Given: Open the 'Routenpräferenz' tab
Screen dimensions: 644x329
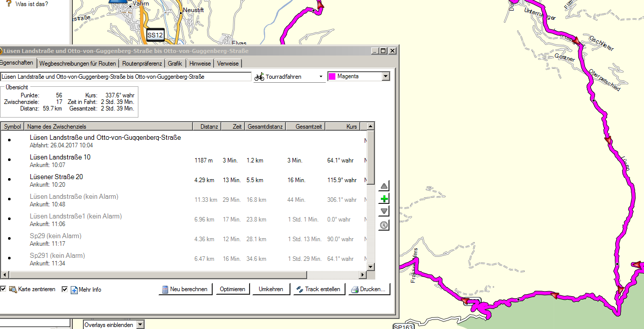Looking at the screenshot, I should click(x=142, y=64).
